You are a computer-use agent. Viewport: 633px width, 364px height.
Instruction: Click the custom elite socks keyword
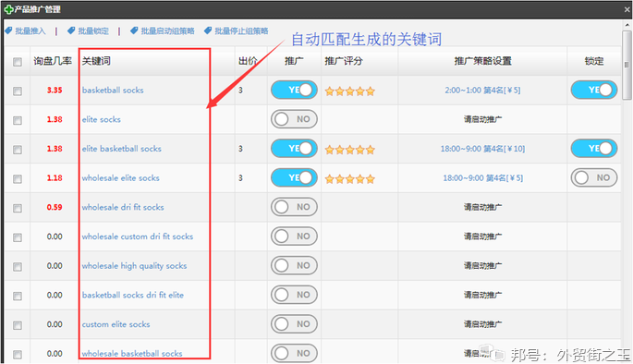[116, 324]
